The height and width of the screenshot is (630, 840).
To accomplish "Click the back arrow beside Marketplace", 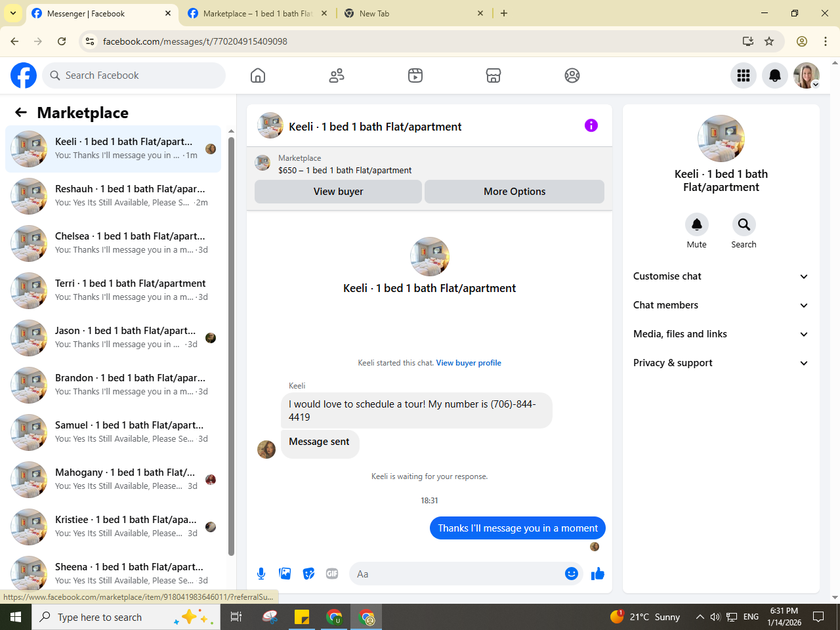I will click(x=21, y=112).
